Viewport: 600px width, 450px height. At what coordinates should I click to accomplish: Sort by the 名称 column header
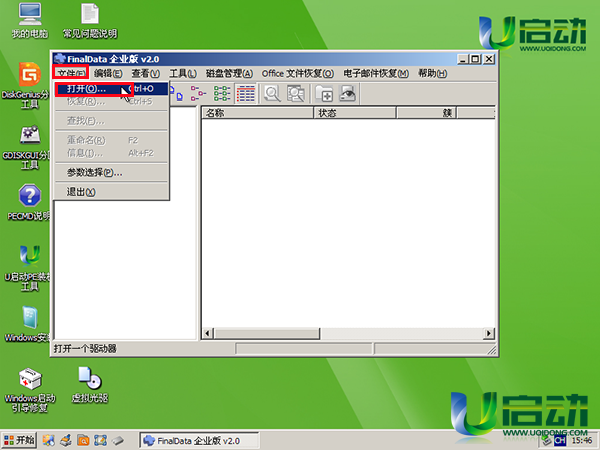pos(258,113)
